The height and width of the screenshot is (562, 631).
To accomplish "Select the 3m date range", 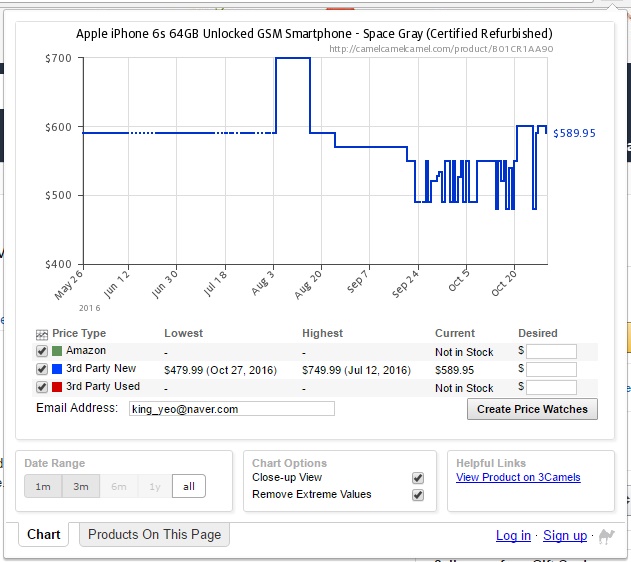I will tap(80, 486).
